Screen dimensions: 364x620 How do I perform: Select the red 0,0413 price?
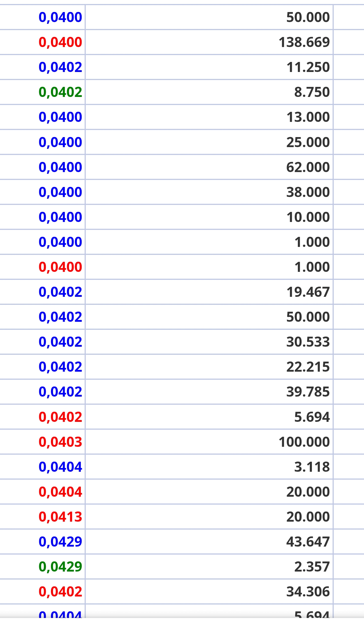(60, 517)
